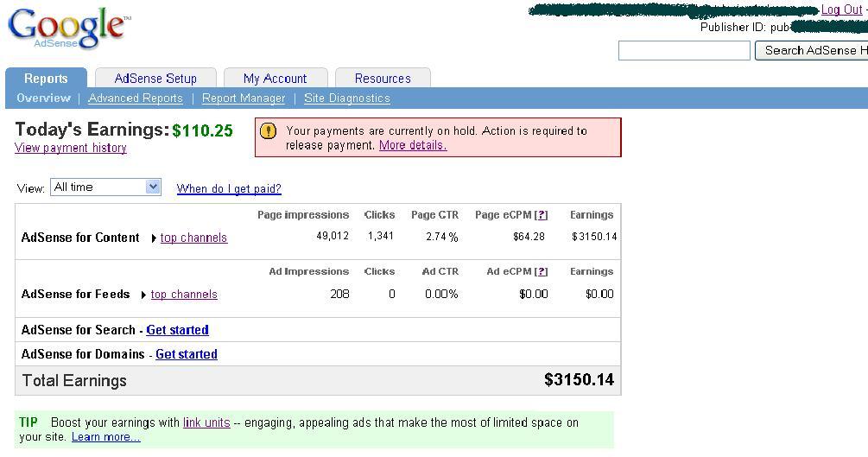The image size is (868, 457).
Task: Click the AdSense for Content row label
Action: click(x=80, y=238)
